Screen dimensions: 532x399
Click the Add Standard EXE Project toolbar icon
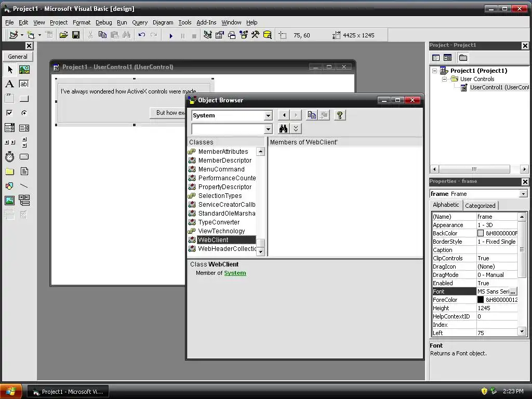(14, 35)
